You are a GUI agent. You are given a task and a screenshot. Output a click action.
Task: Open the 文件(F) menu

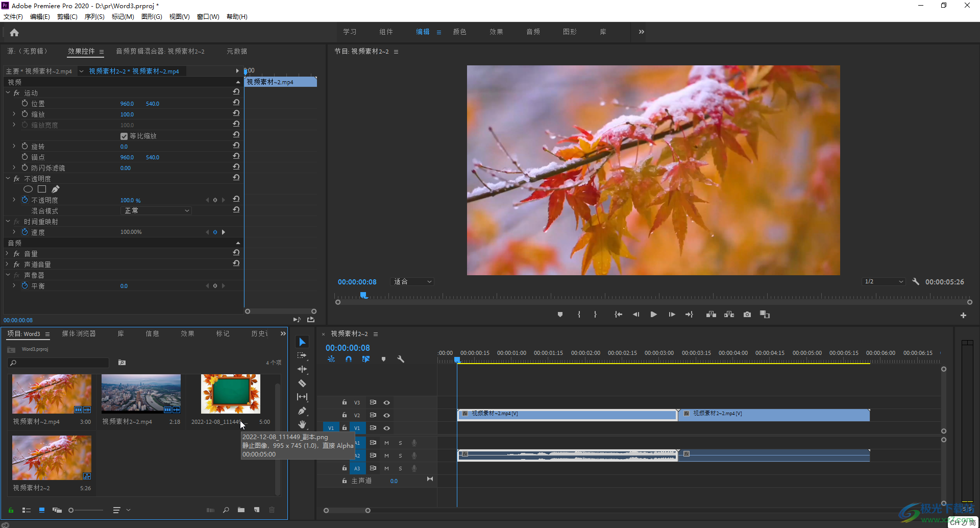(13, 16)
